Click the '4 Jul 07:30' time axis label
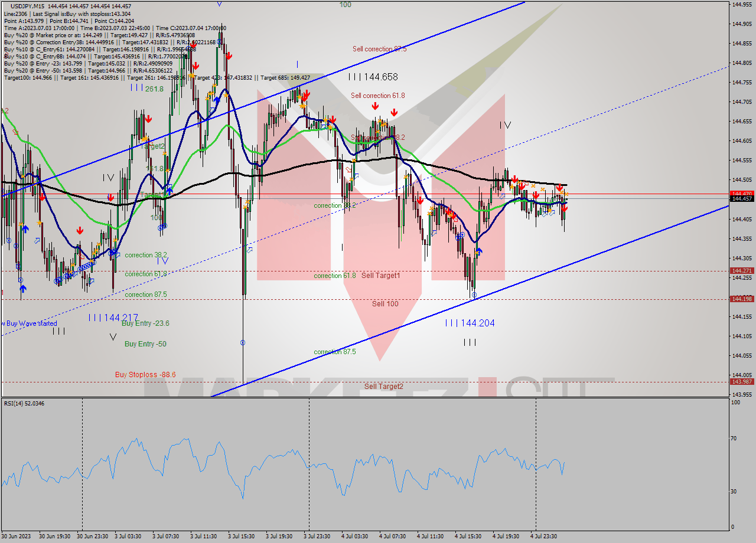 (393, 537)
